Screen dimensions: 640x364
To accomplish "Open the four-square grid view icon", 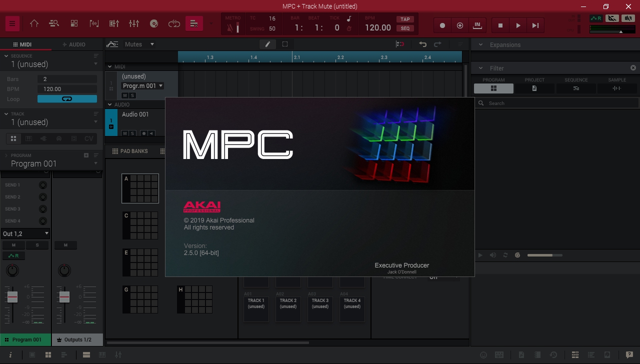I will coord(74,23).
